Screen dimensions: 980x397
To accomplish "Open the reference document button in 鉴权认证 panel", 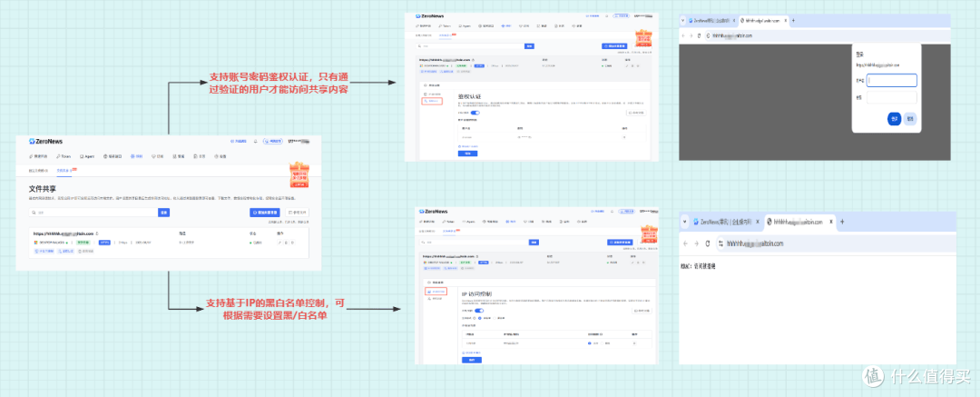I will (x=635, y=113).
